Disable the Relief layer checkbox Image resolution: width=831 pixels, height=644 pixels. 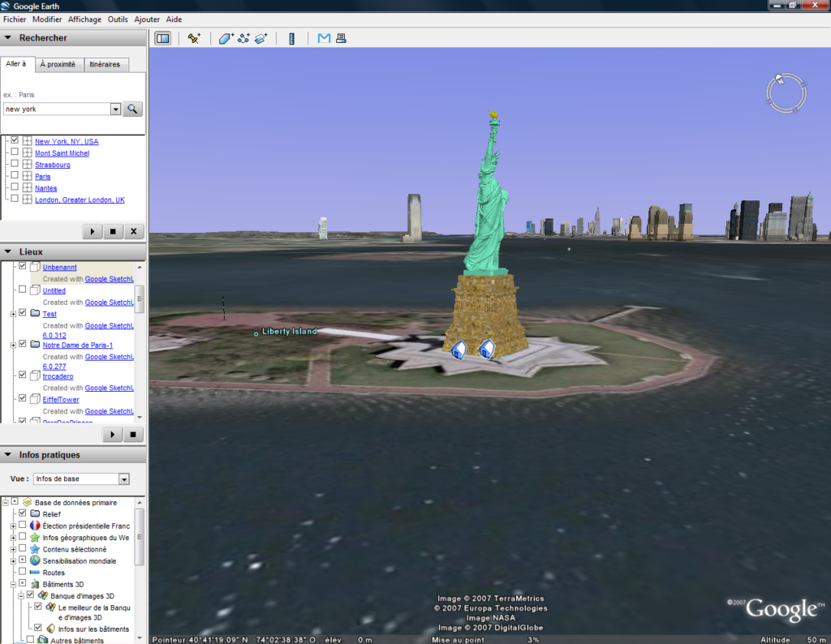coord(22,513)
